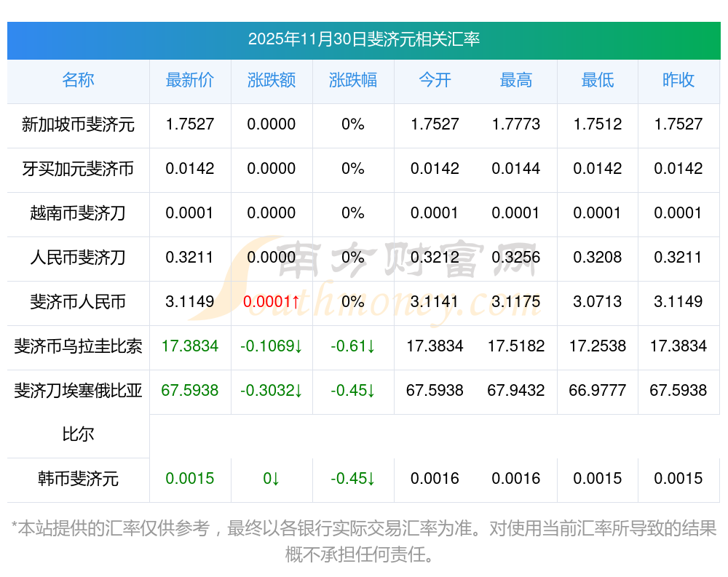Click the 涨跌幅 column header
This screenshot has height=577, width=728.
(353, 80)
